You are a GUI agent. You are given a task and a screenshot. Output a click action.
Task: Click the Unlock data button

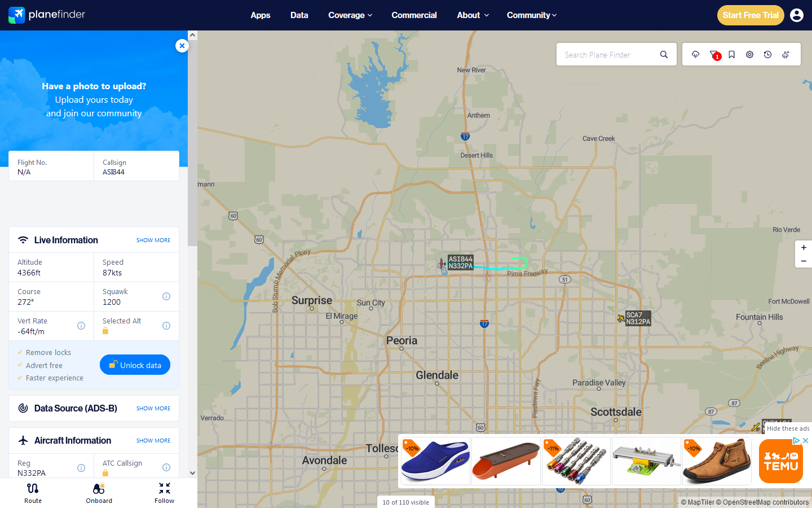135,365
